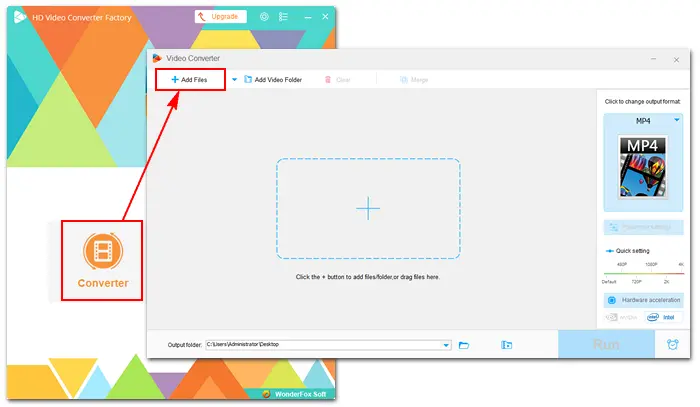
Task: Close the HD Video Converter Factory window
Action: click(x=325, y=17)
